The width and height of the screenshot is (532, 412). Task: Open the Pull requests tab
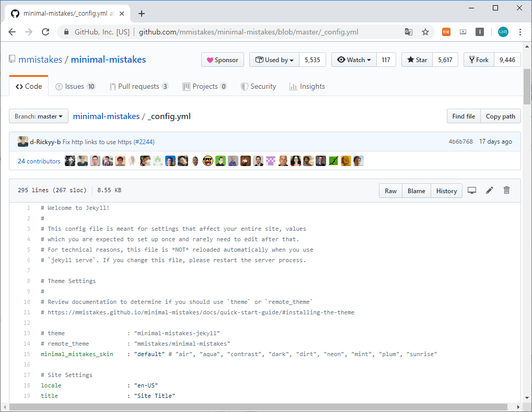pyautogui.click(x=139, y=87)
